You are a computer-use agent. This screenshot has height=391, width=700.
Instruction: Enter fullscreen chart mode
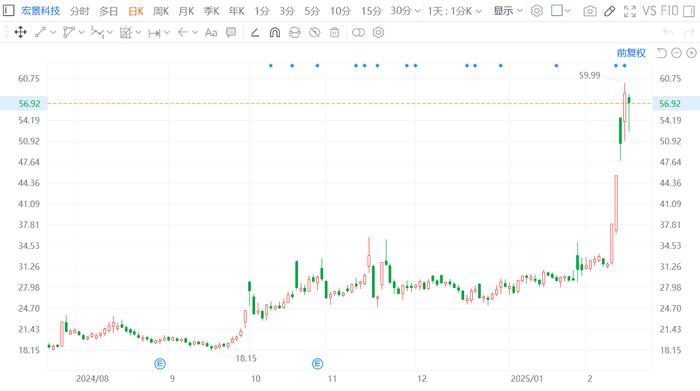pos(629,11)
